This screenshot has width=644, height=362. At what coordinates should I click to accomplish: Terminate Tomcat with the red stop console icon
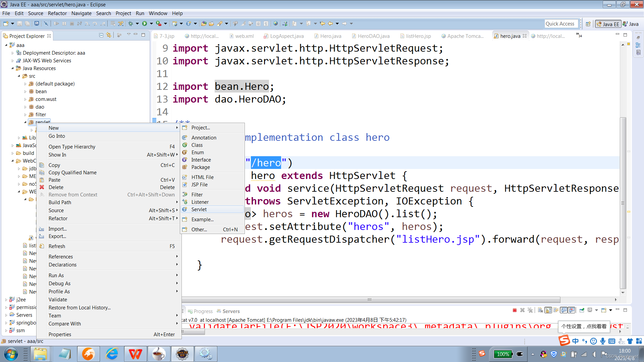514,310
